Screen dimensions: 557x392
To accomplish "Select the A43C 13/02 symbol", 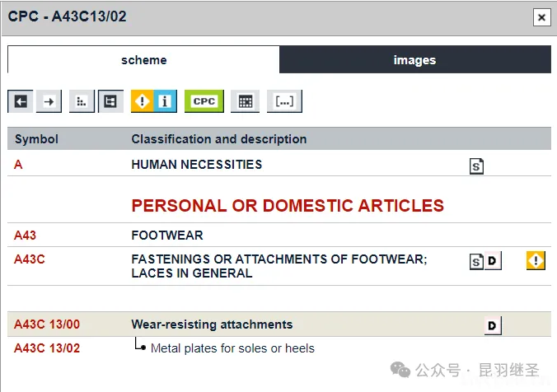I will tap(47, 348).
